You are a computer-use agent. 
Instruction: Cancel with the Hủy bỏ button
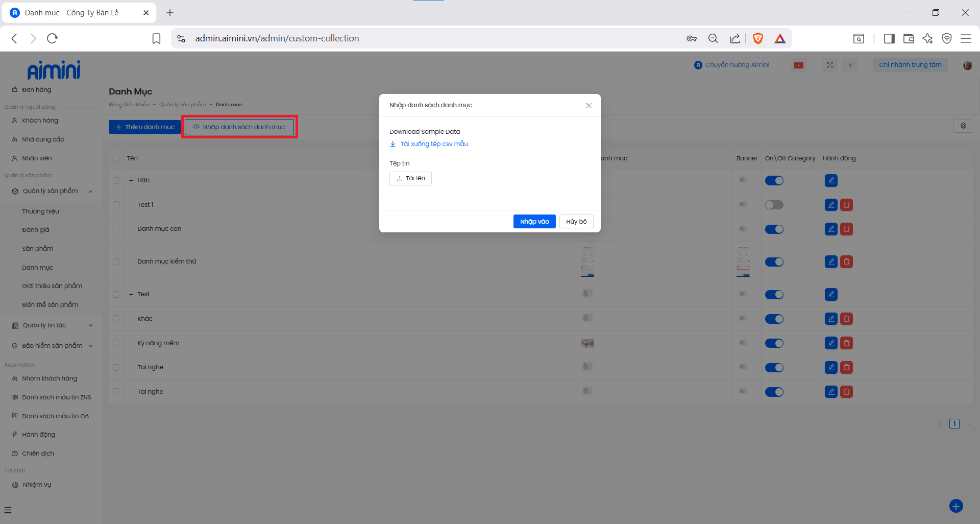[576, 222]
